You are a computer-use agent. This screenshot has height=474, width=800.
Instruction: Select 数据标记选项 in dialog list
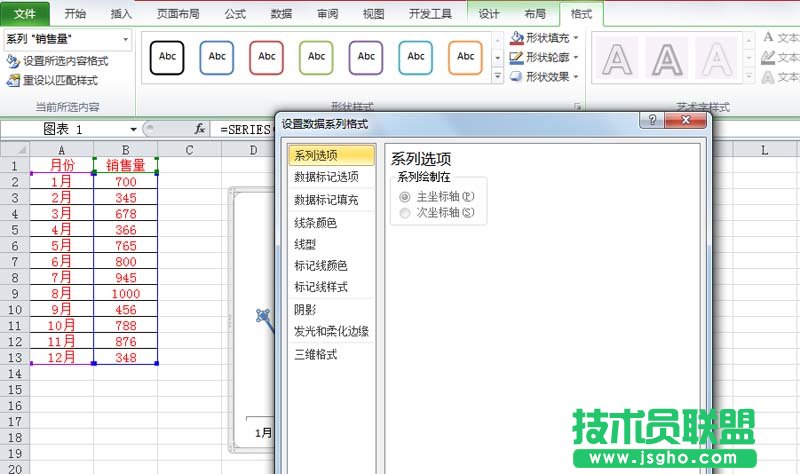(332, 177)
